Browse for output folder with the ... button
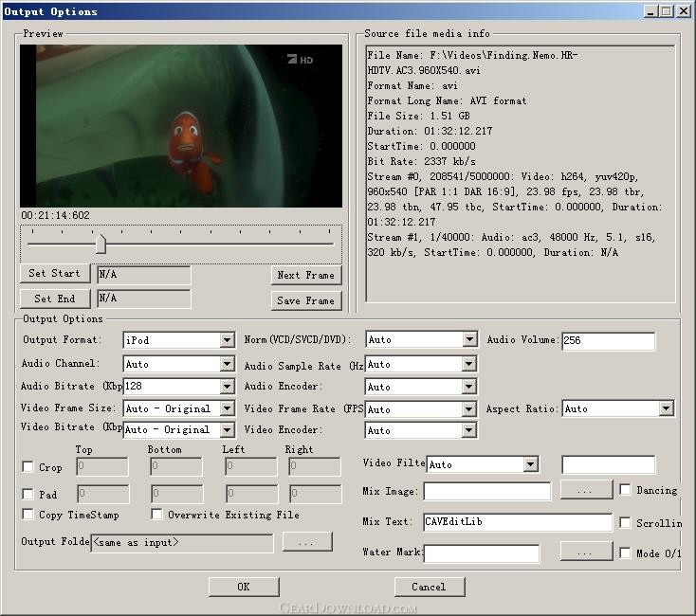The image size is (696, 616). [x=307, y=541]
